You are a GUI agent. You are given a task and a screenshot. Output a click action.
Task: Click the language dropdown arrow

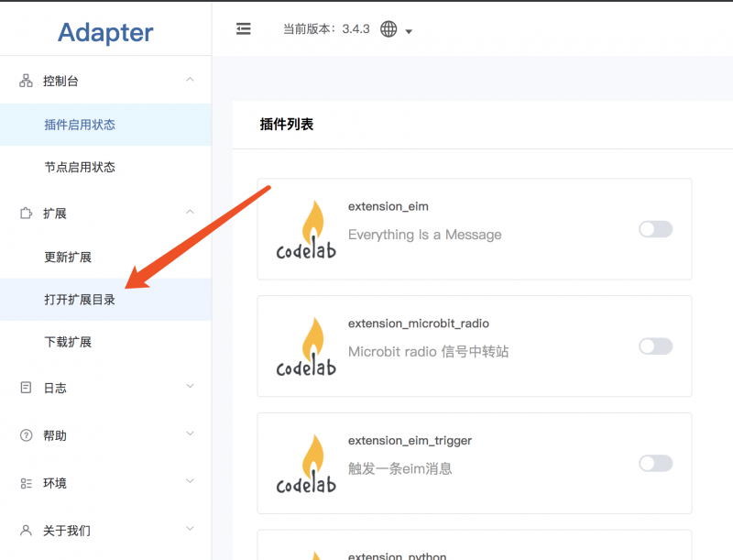(409, 31)
